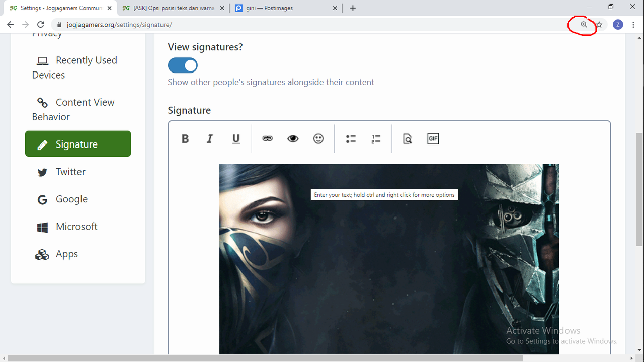Go back to the previous page
The image size is (644, 362).
click(x=10, y=24)
